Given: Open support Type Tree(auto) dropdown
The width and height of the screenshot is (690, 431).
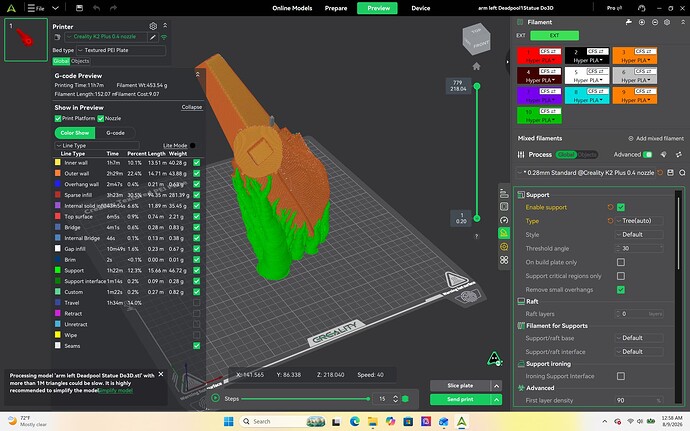Looking at the screenshot, I should (639, 221).
